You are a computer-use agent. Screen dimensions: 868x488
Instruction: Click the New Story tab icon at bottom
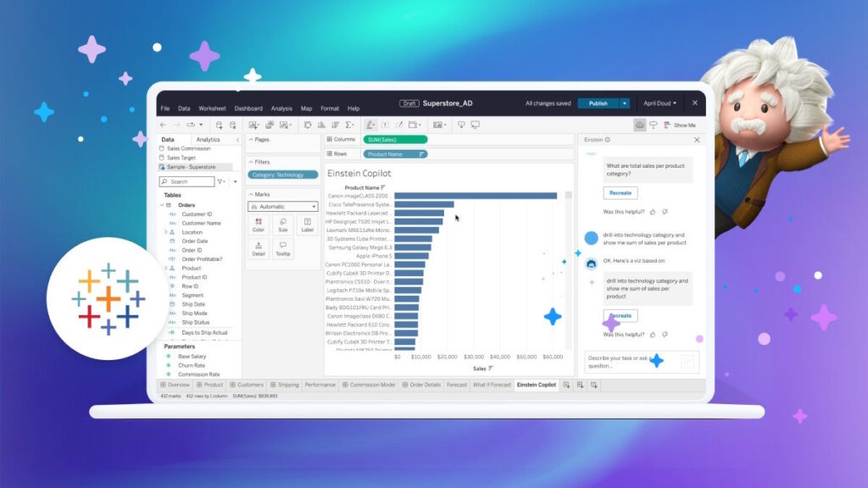pos(594,385)
